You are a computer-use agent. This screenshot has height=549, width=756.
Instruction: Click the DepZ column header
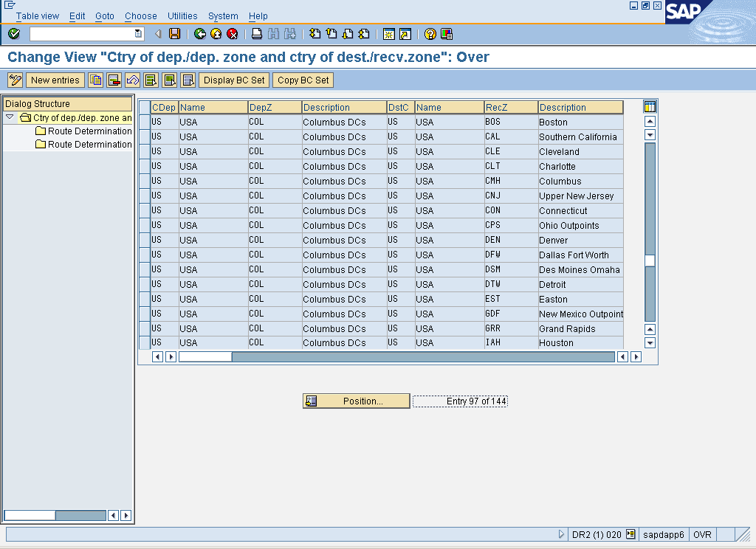(x=275, y=108)
